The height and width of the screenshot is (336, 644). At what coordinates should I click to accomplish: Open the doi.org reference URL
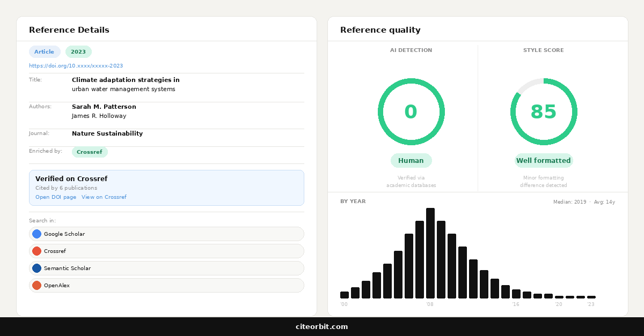(x=76, y=66)
